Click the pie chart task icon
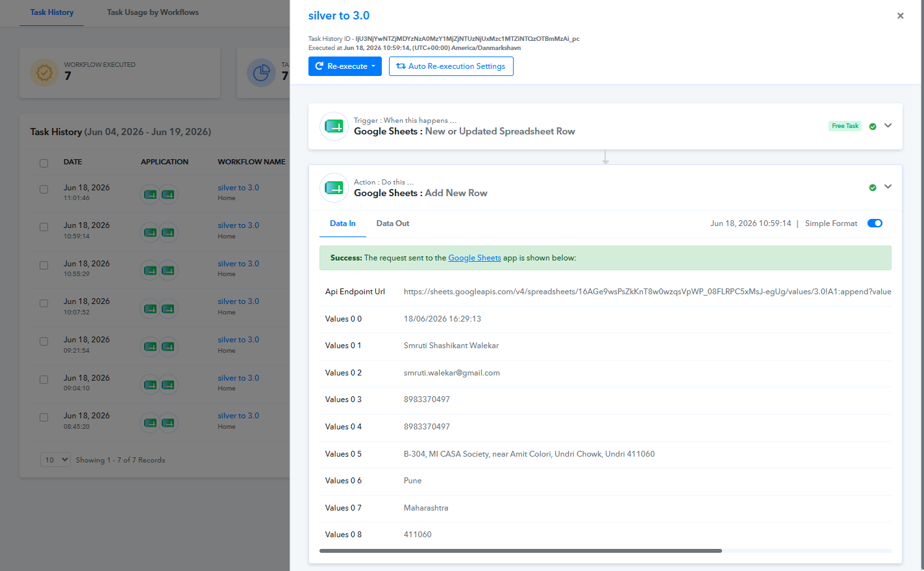Image resolution: width=924 pixels, height=571 pixels. coord(262,73)
